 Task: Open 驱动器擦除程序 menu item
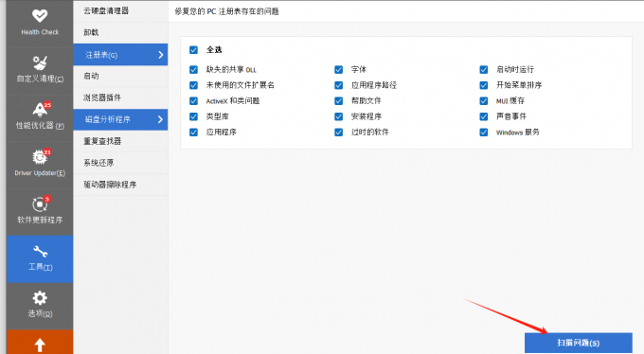click(120, 185)
